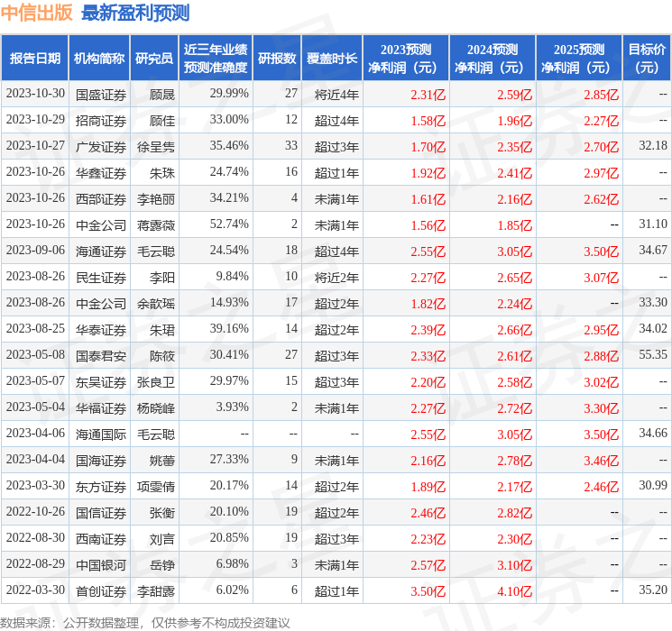The width and height of the screenshot is (672, 631).
Task: Click target price 34.66
Action: tap(653, 433)
